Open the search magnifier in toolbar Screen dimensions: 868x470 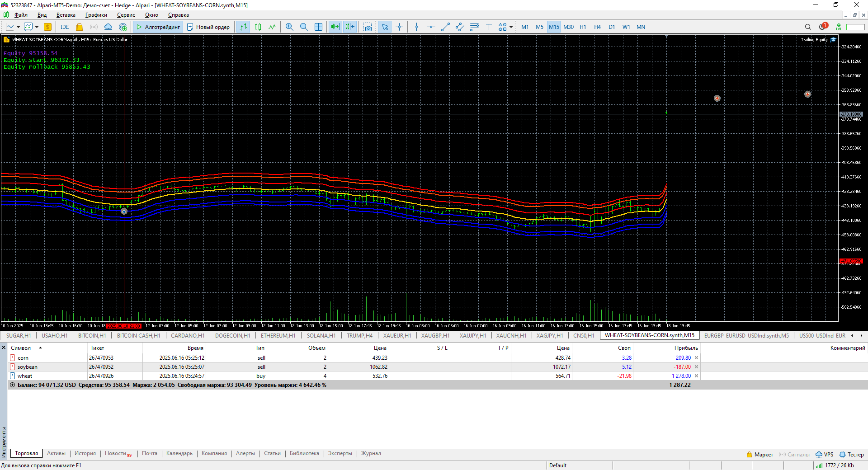pos(808,27)
